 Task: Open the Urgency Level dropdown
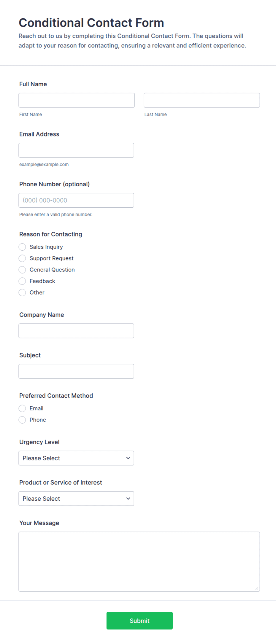[x=76, y=458]
